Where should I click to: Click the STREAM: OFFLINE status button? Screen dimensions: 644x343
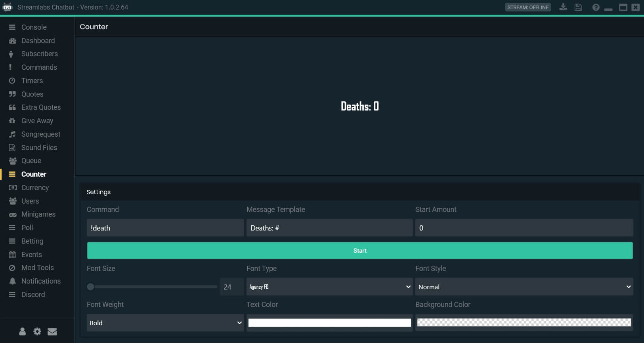click(527, 7)
